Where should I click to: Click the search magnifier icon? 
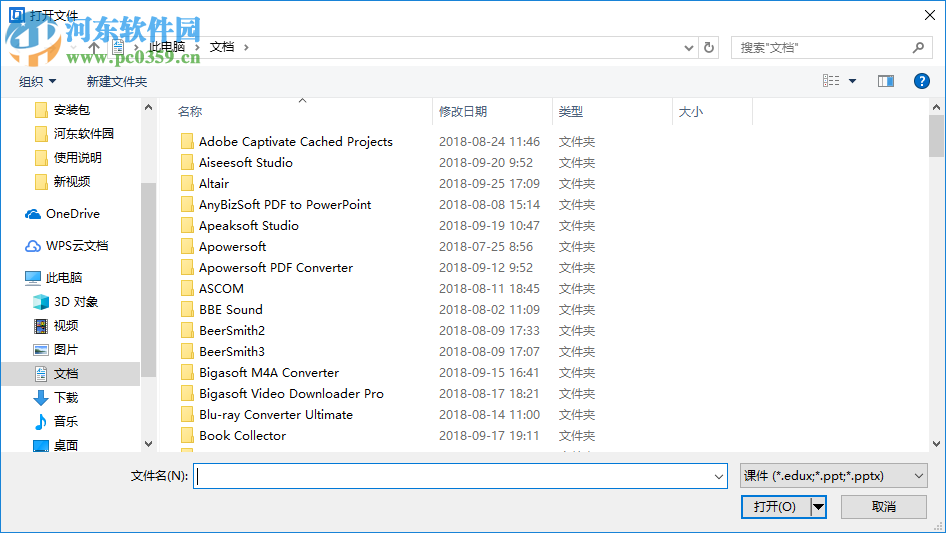click(918, 47)
